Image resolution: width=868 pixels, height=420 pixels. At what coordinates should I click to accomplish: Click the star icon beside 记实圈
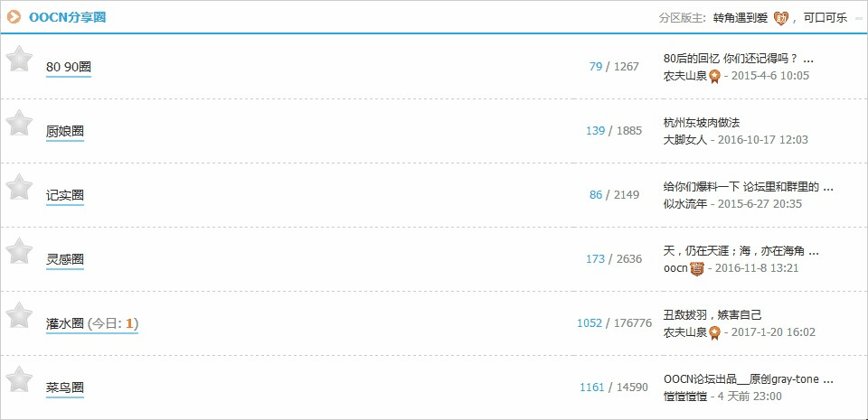pos(19,187)
